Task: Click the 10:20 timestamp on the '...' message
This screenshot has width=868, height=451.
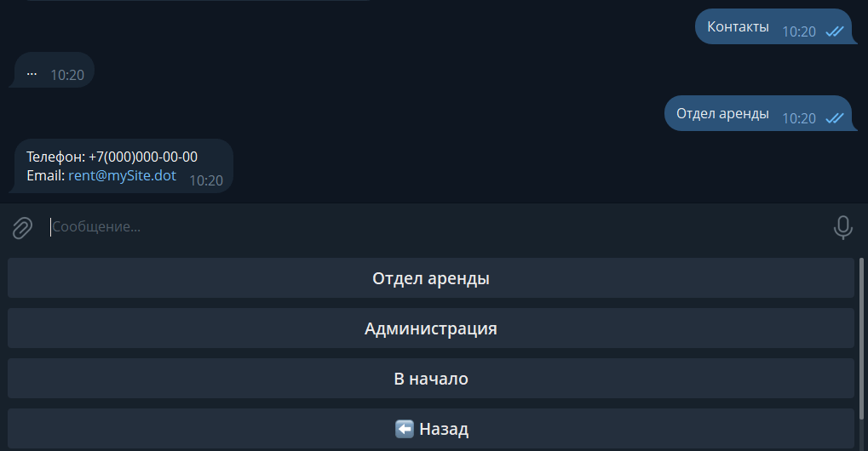Action: coord(67,75)
